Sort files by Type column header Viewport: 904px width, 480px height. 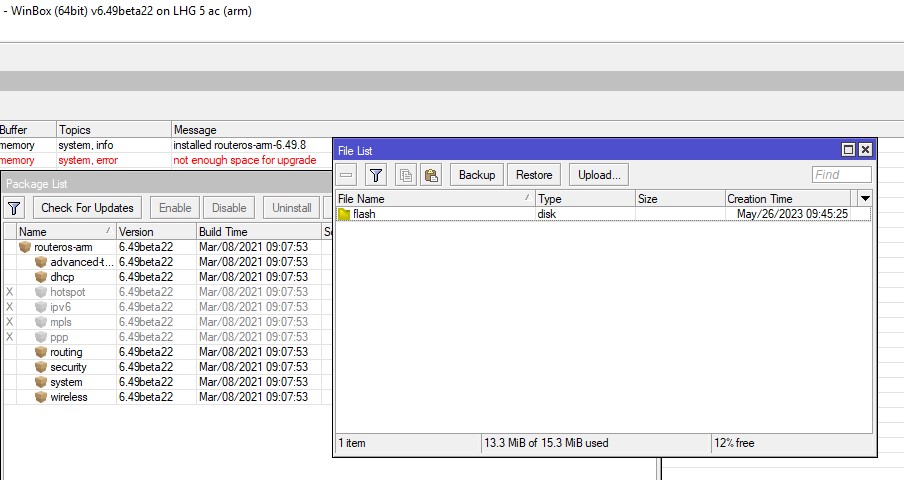pyautogui.click(x=585, y=198)
